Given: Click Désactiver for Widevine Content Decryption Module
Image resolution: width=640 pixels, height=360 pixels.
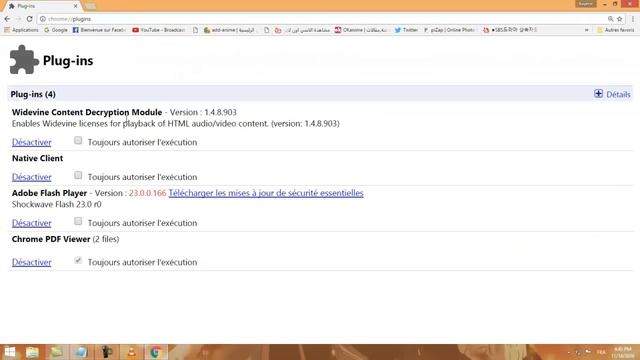Looking at the screenshot, I should coord(31,142).
